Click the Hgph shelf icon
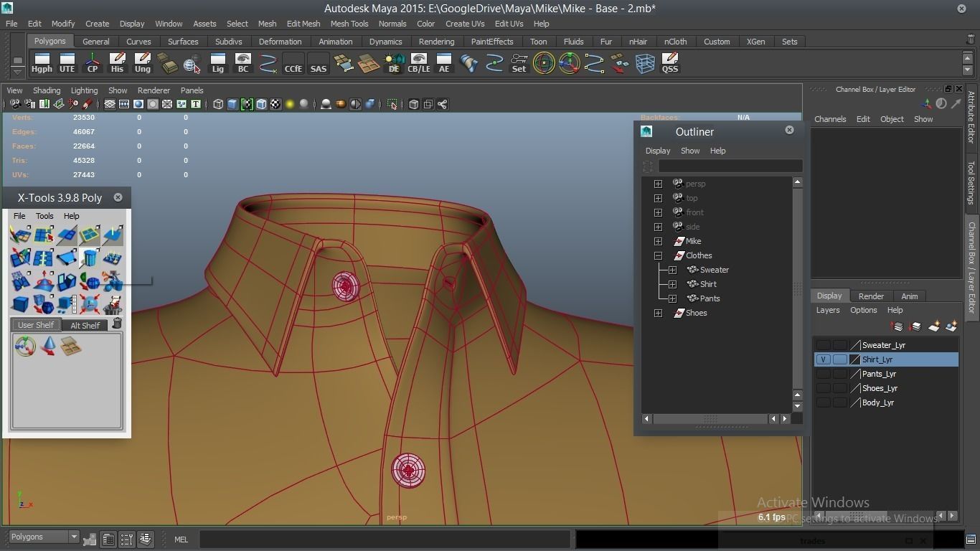Screen dimensions: 980x551 point(42,63)
